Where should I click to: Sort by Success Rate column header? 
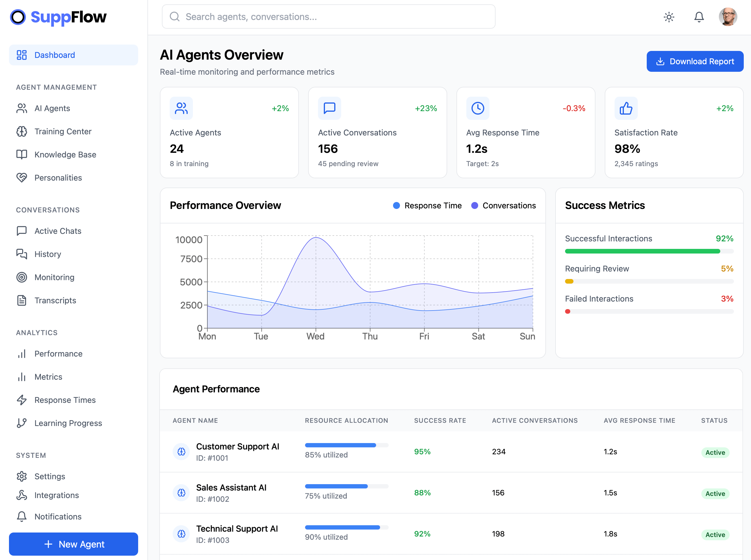440,420
